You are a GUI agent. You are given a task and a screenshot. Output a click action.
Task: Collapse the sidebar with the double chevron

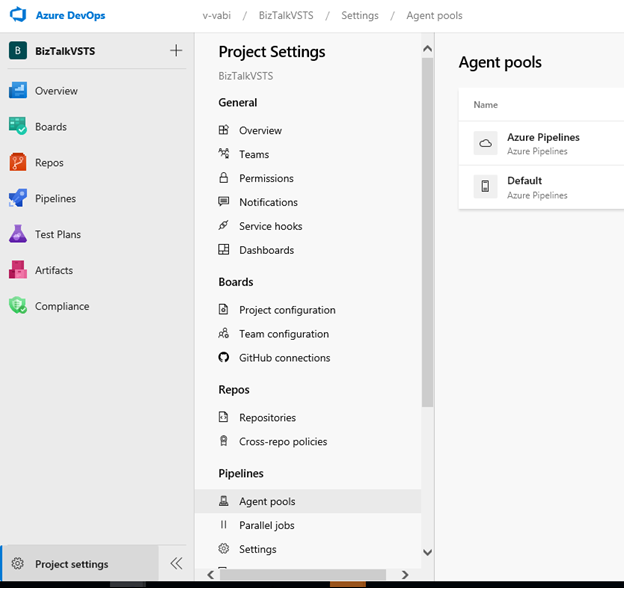click(176, 564)
